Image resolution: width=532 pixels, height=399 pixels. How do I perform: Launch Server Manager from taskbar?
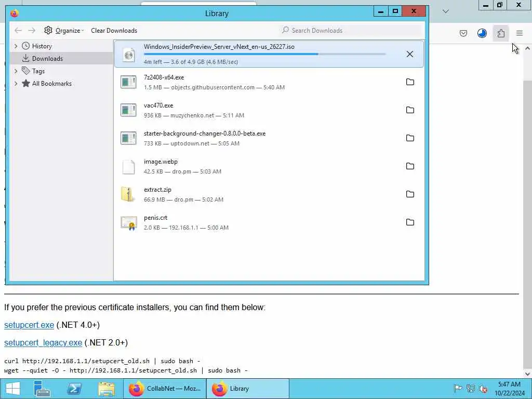pyautogui.click(x=42, y=389)
